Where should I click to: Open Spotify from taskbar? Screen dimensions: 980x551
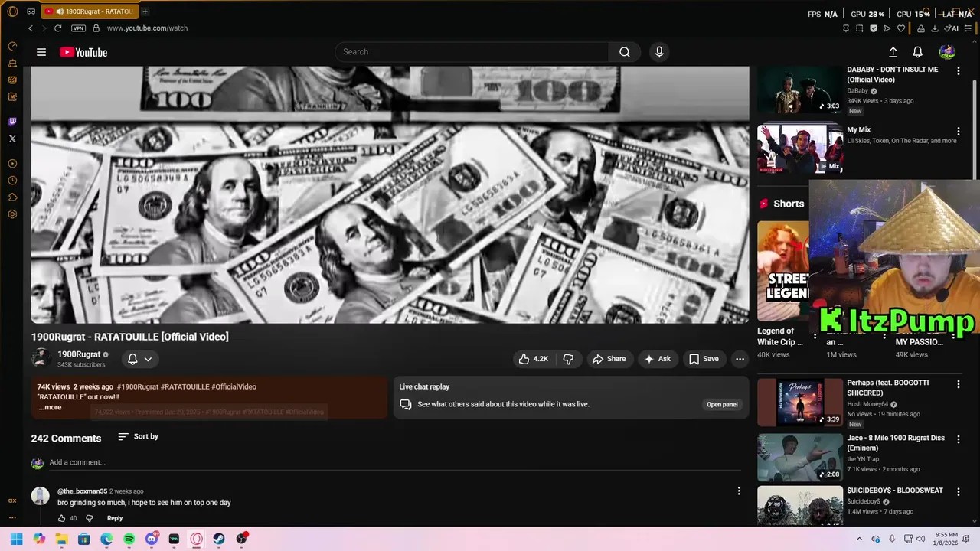point(129,539)
